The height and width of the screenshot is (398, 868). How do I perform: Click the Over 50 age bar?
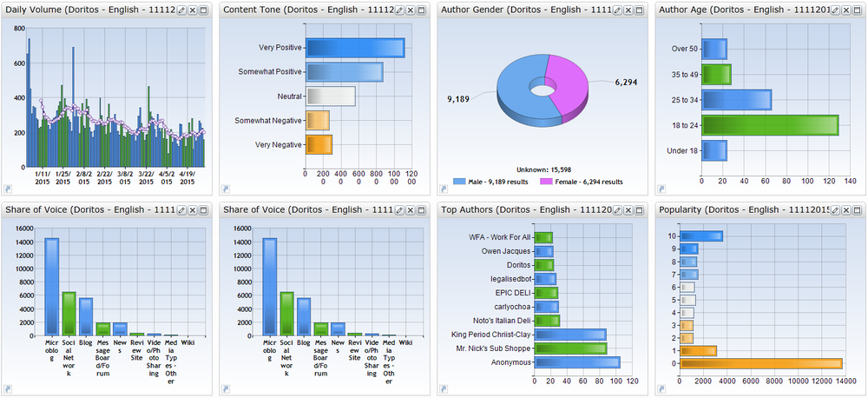pos(714,49)
